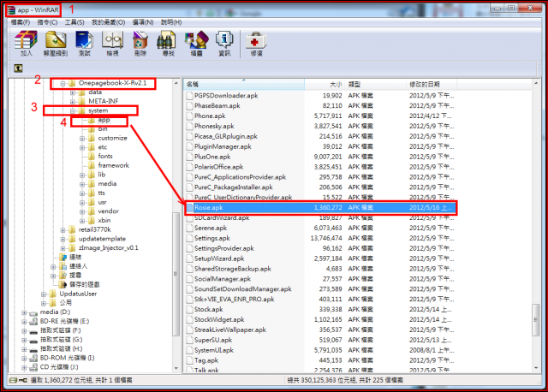Click the Info toolbar icon
Screen dimensions: 548x392
pyautogui.click(x=224, y=40)
